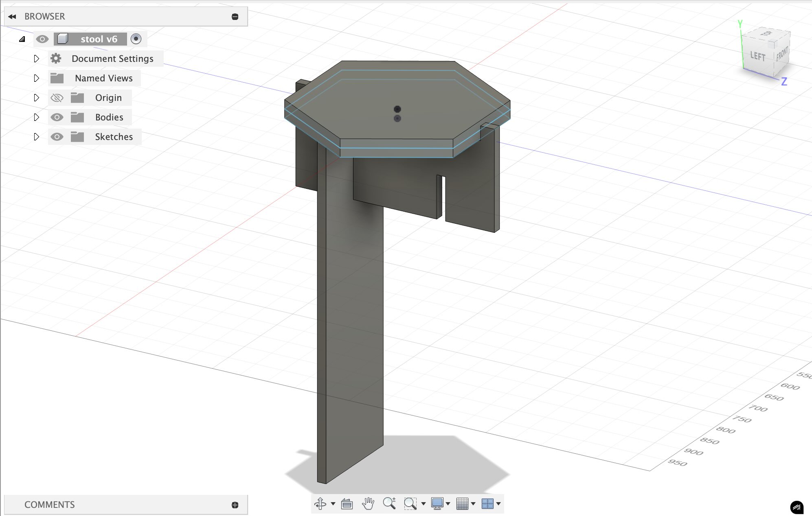Image resolution: width=812 pixels, height=516 pixels.
Task: Click the Grid and Snaps icon
Action: coord(462,504)
